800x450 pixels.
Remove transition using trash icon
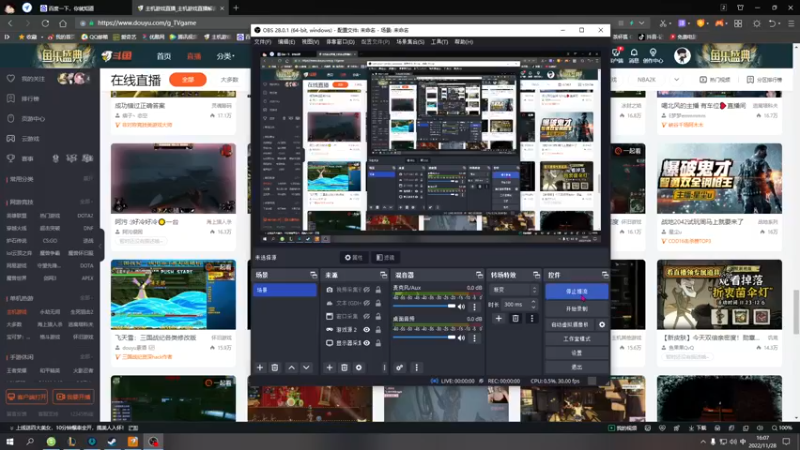click(x=515, y=318)
